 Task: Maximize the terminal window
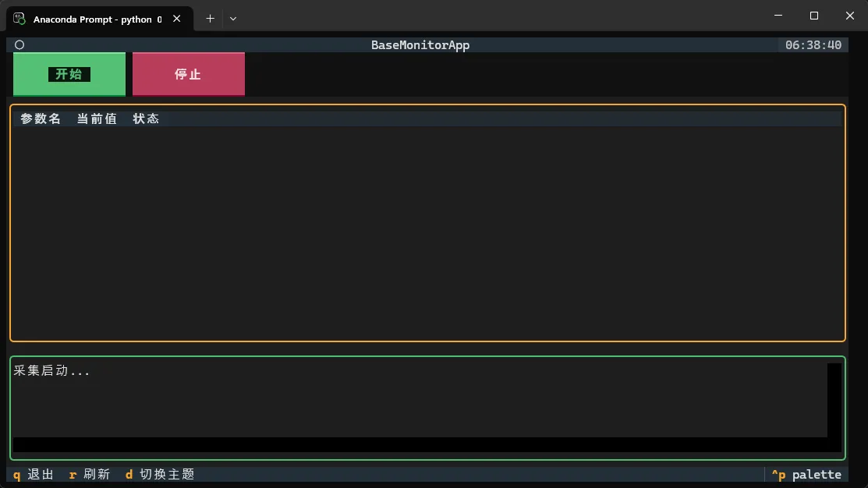814,16
